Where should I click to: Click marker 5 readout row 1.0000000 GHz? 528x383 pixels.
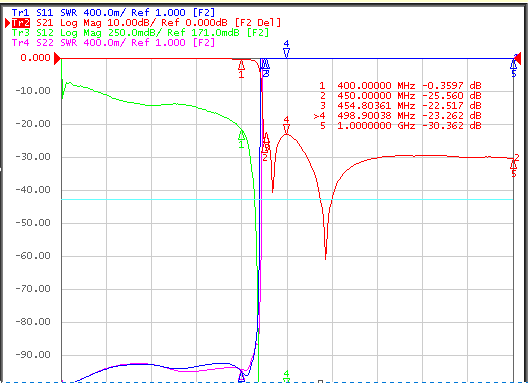click(x=400, y=126)
